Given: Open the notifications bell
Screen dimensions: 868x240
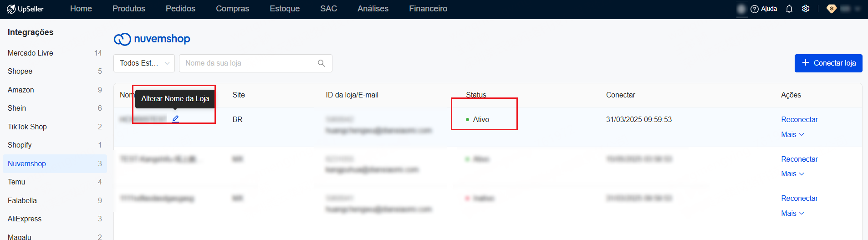Looking at the screenshot, I should (789, 9).
